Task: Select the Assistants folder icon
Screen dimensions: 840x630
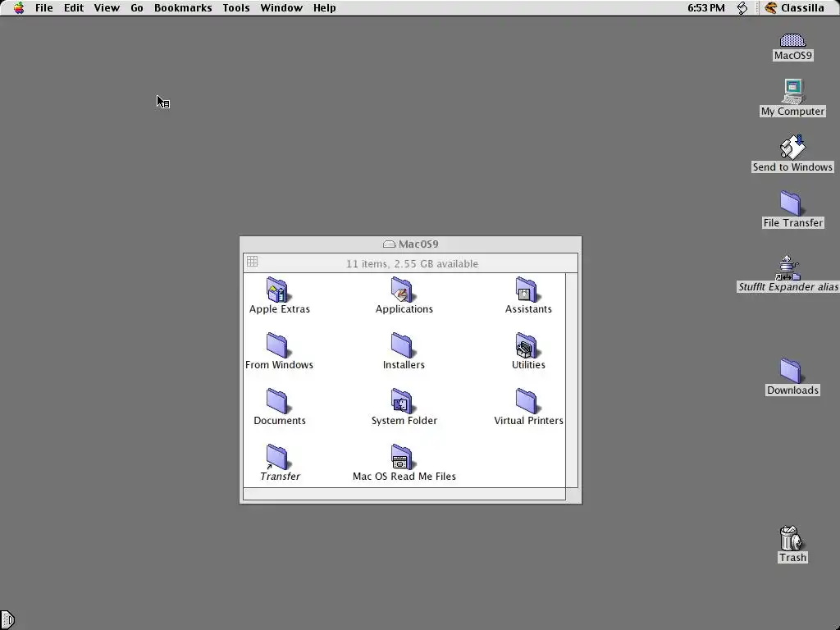Action: [526, 290]
